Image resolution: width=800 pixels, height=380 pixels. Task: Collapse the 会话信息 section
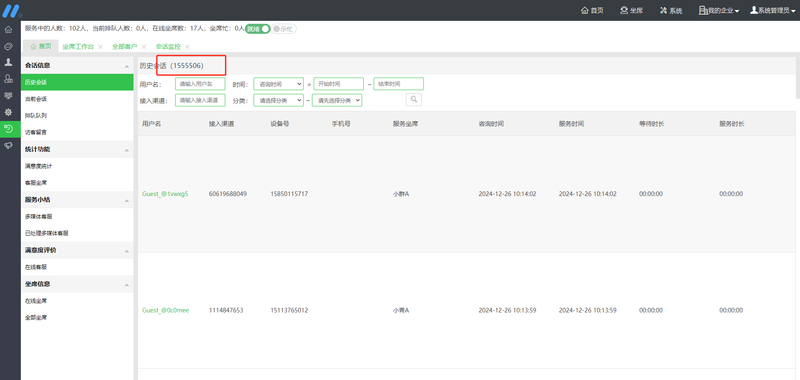coord(127,66)
